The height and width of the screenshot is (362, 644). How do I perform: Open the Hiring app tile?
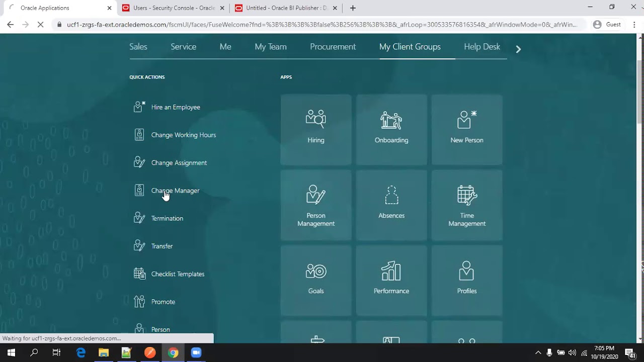coord(316,130)
